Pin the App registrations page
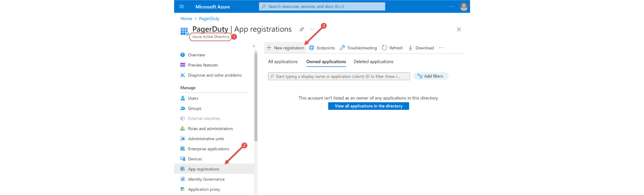The width and height of the screenshot is (644, 195). tap(302, 29)
